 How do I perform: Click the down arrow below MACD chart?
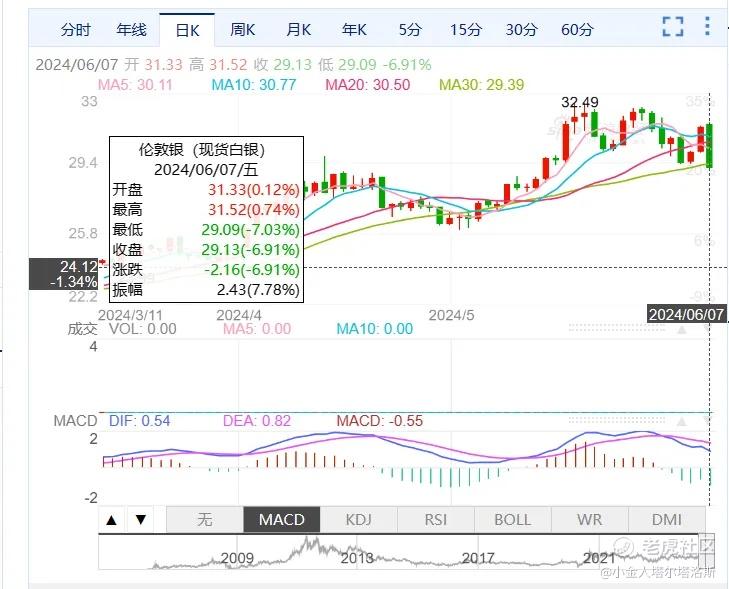pyautogui.click(x=141, y=519)
